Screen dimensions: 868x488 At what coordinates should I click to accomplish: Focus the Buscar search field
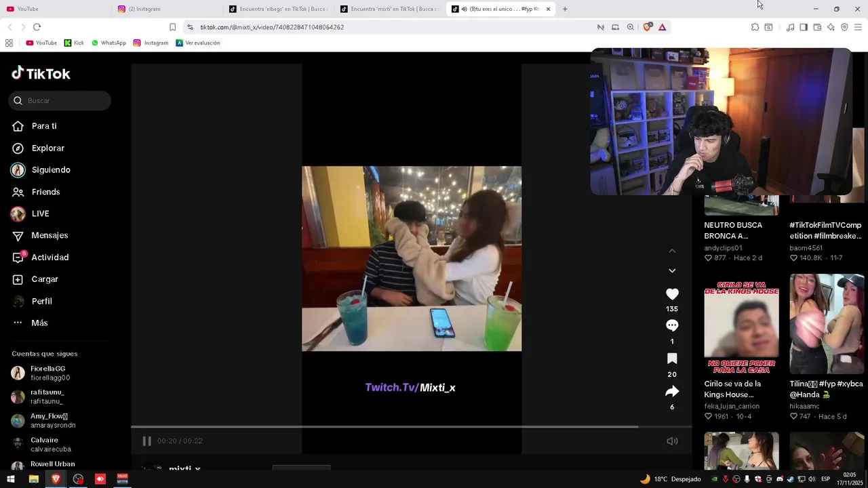(x=60, y=100)
